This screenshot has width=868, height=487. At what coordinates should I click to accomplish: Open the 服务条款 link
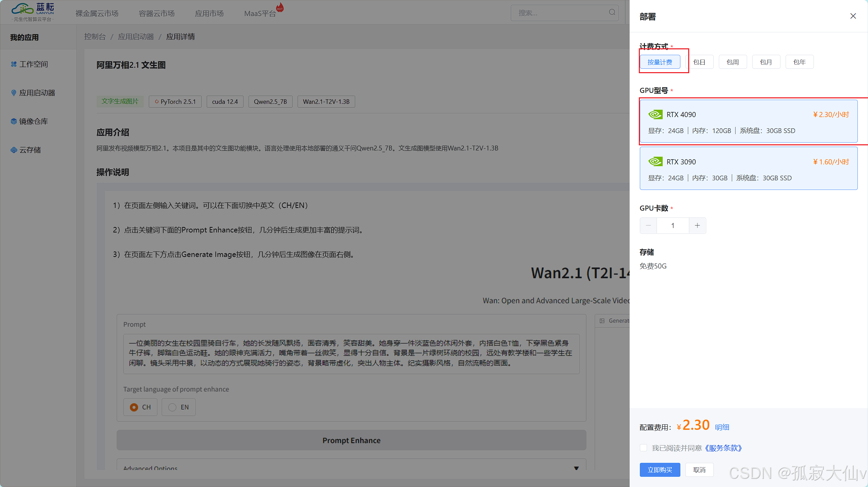(723, 448)
